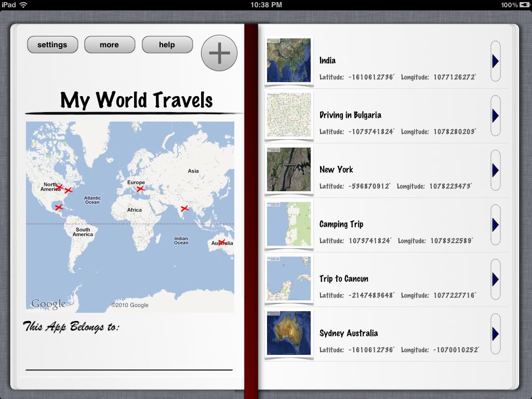Select the India satellite map thumbnail
This screenshot has width=532, height=399.
tap(289, 60)
